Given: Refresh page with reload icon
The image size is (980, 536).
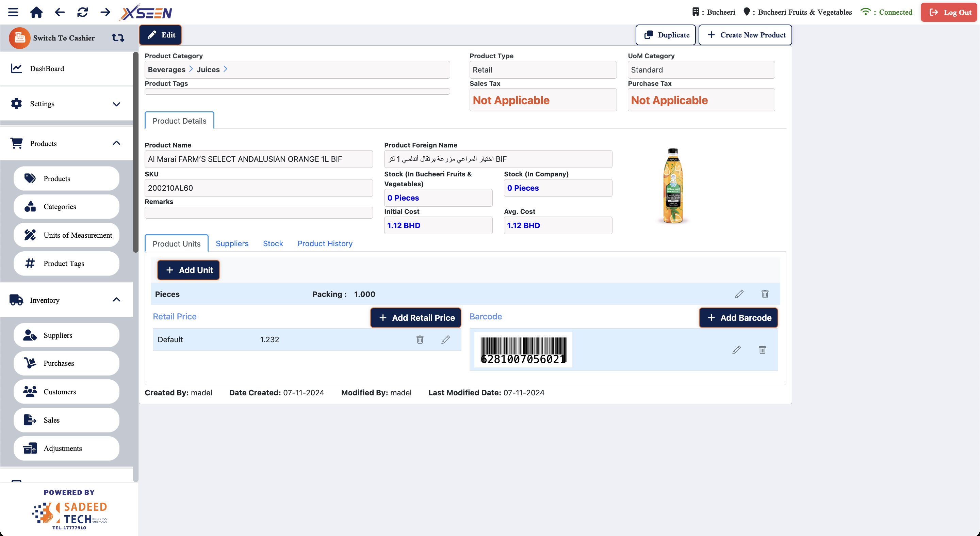Looking at the screenshot, I should tap(83, 12).
